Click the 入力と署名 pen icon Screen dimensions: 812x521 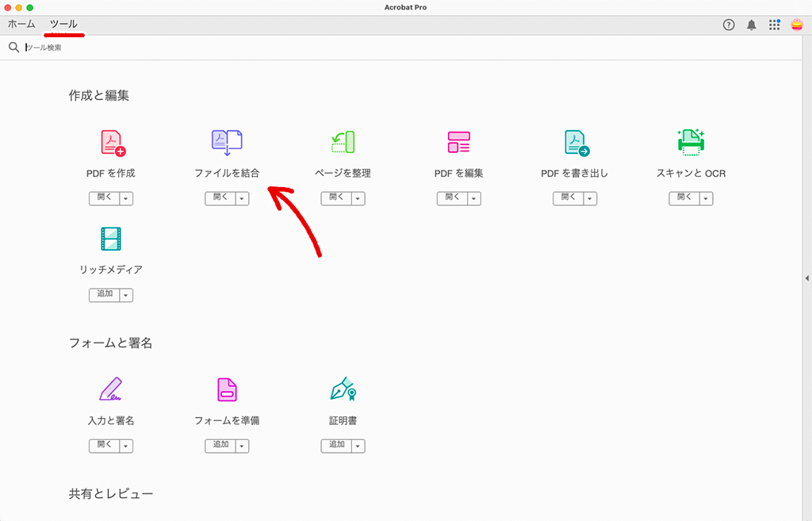pos(110,389)
